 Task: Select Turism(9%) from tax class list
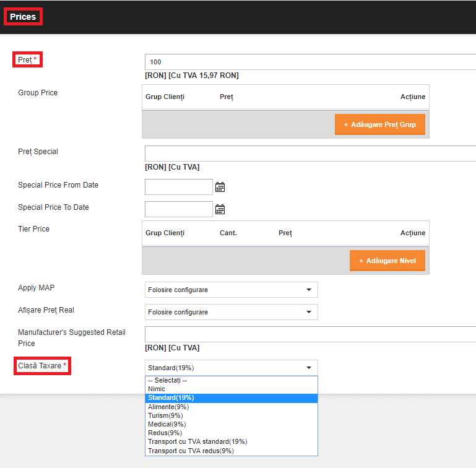pyautogui.click(x=232, y=415)
